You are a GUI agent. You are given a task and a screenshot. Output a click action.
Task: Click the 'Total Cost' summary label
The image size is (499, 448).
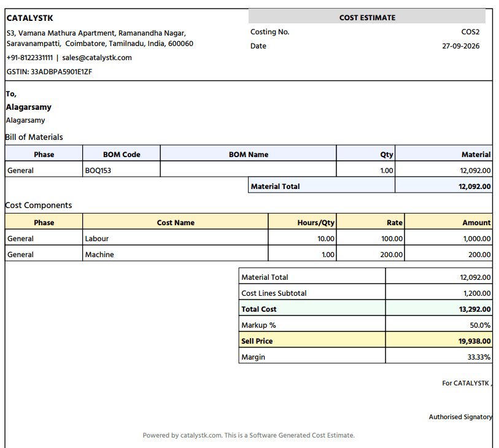point(259,309)
